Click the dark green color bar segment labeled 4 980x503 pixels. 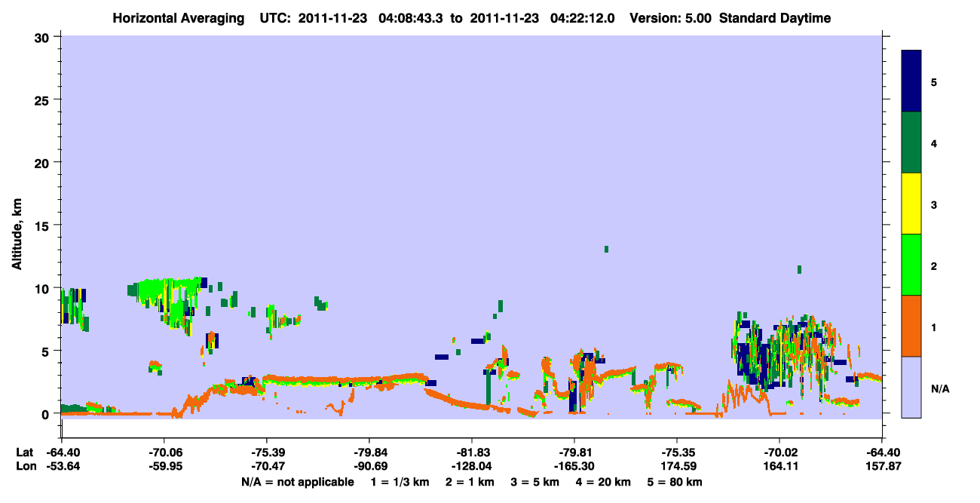[911, 143]
